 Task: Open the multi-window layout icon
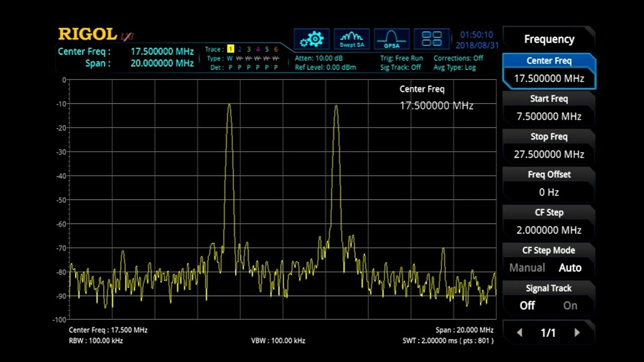432,39
